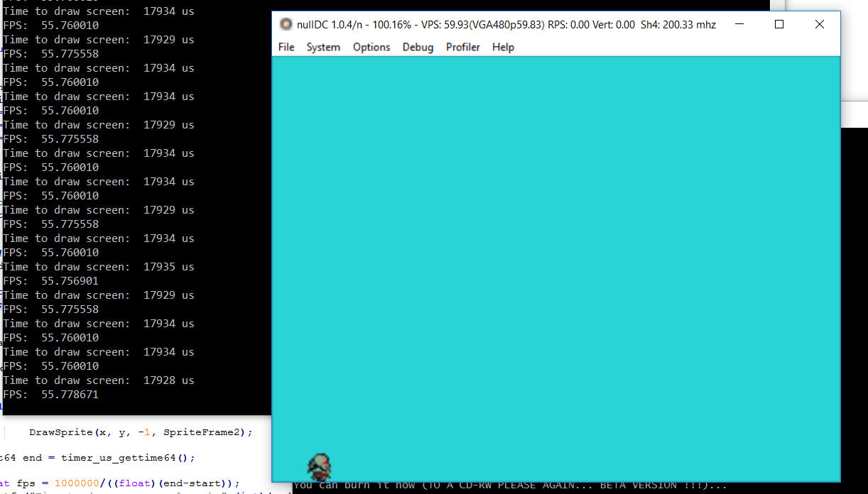Open the System menu in nullDC
Viewport: 868px width, 494px height.
coord(323,47)
